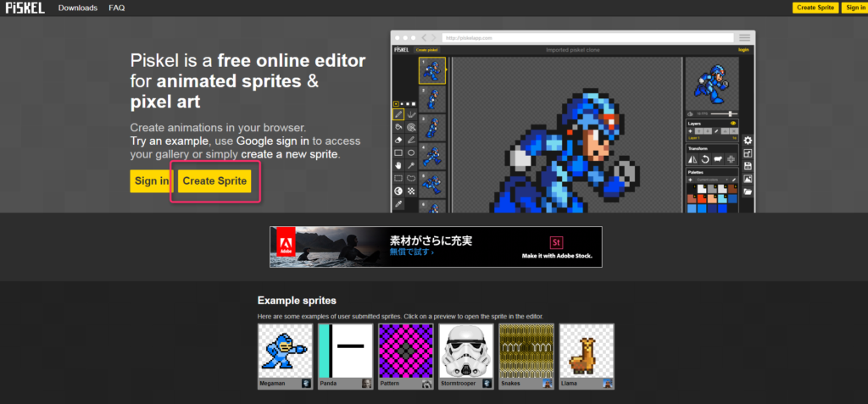Viewport: 868px width, 404px height.
Task: Select the Color picker eyedropper tool
Action: pos(398,204)
